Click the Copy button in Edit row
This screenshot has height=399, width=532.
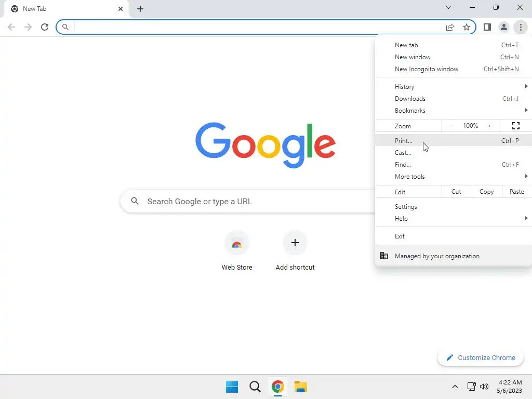(486, 192)
